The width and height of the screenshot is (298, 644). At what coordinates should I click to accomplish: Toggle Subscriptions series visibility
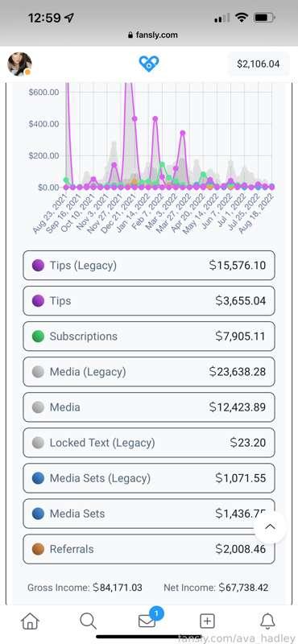(149, 336)
